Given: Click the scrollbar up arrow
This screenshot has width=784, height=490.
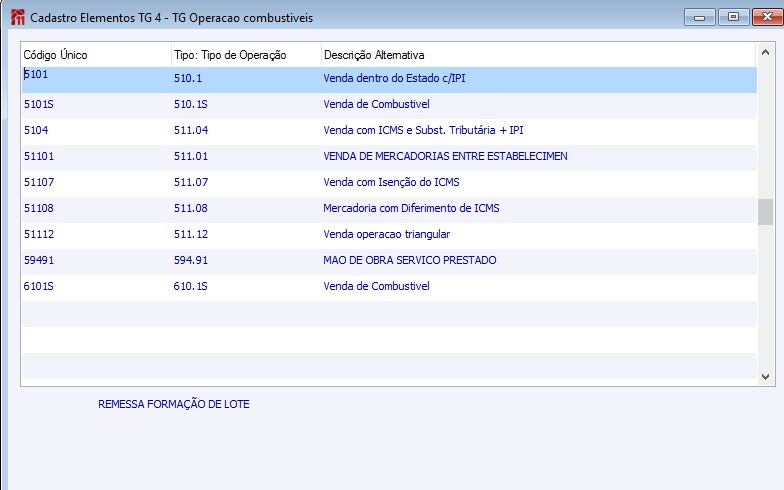Looking at the screenshot, I should coord(765,52).
